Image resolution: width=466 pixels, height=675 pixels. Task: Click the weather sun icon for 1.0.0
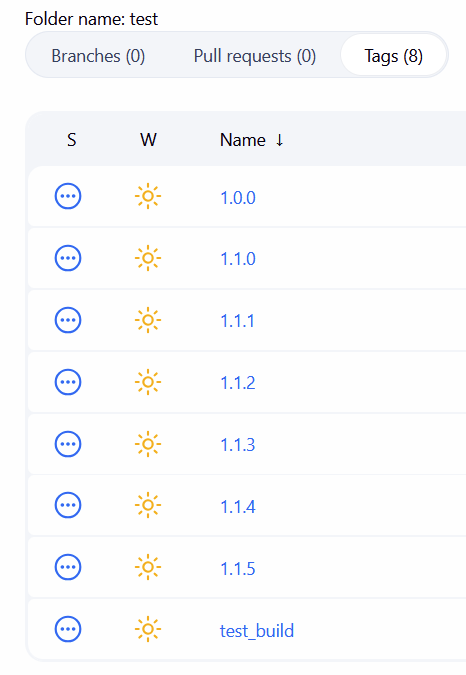[x=148, y=196]
